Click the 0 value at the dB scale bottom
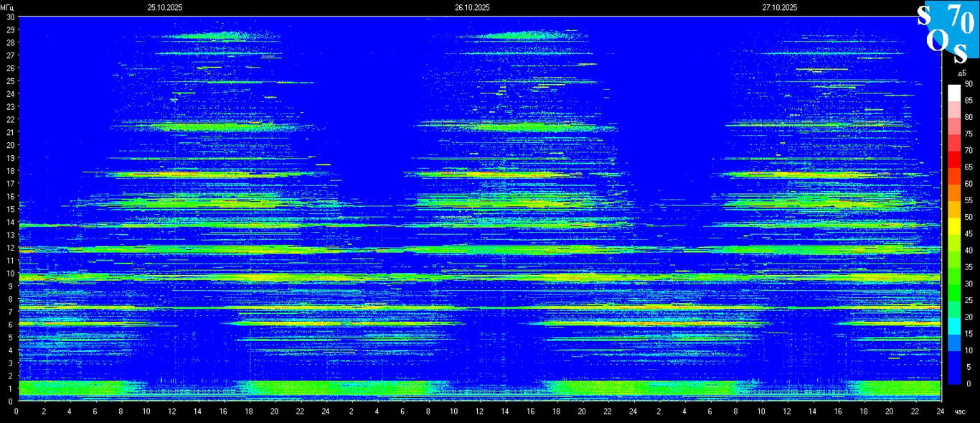 point(968,384)
